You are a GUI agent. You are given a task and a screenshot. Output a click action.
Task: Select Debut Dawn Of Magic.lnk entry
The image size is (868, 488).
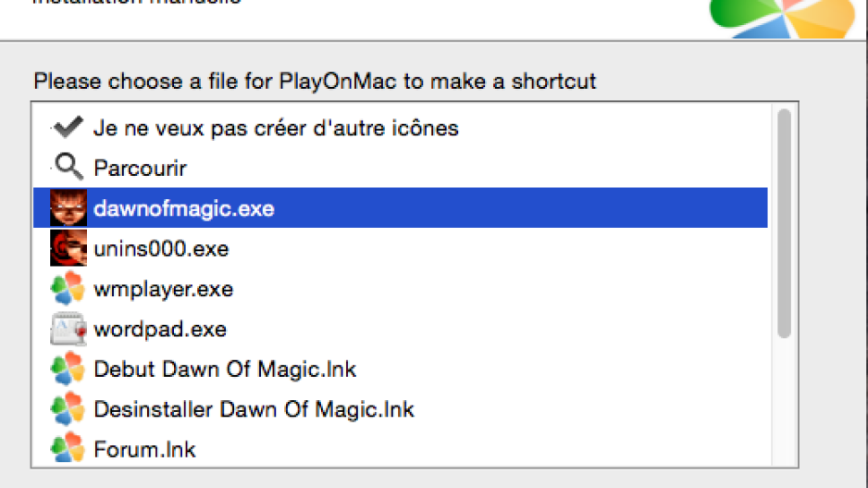click(401, 369)
